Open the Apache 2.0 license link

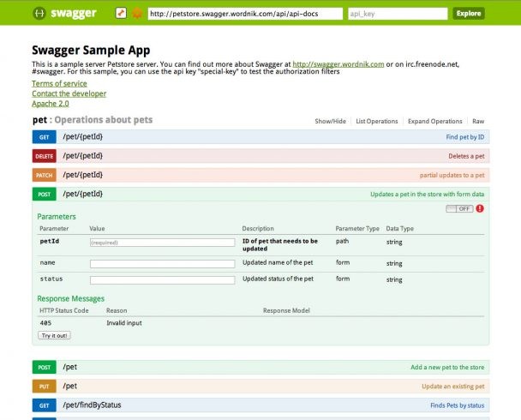coord(51,104)
